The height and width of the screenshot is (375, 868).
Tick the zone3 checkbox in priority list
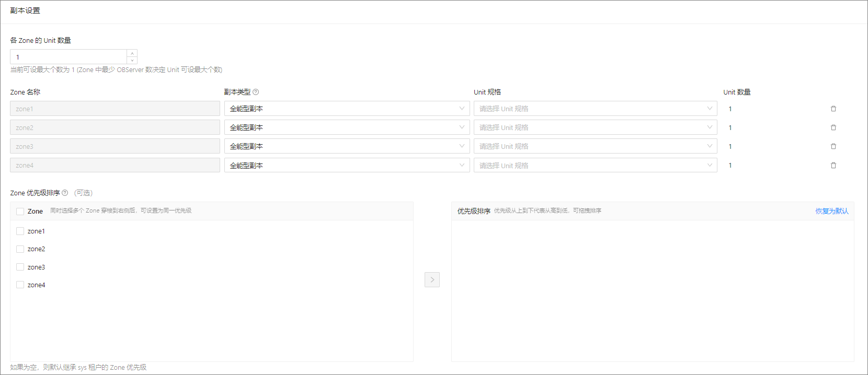point(20,267)
